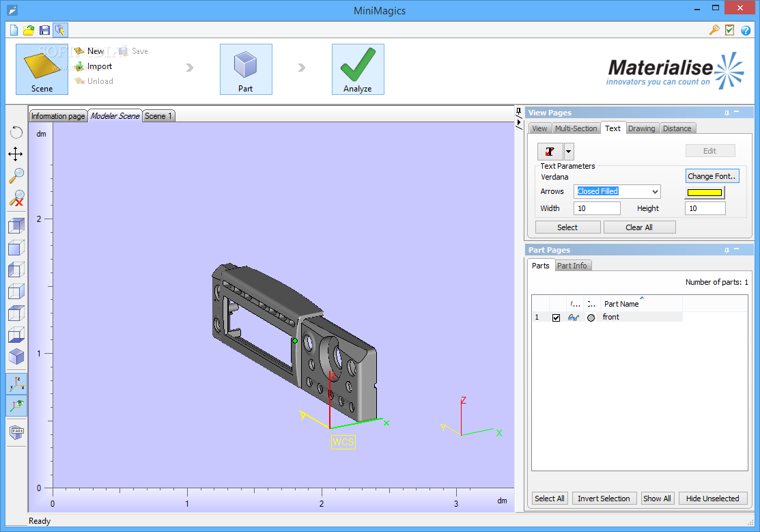This screenshot has width=760, height=532.
Task: Click the Invert Selection button
Action: 604,499
